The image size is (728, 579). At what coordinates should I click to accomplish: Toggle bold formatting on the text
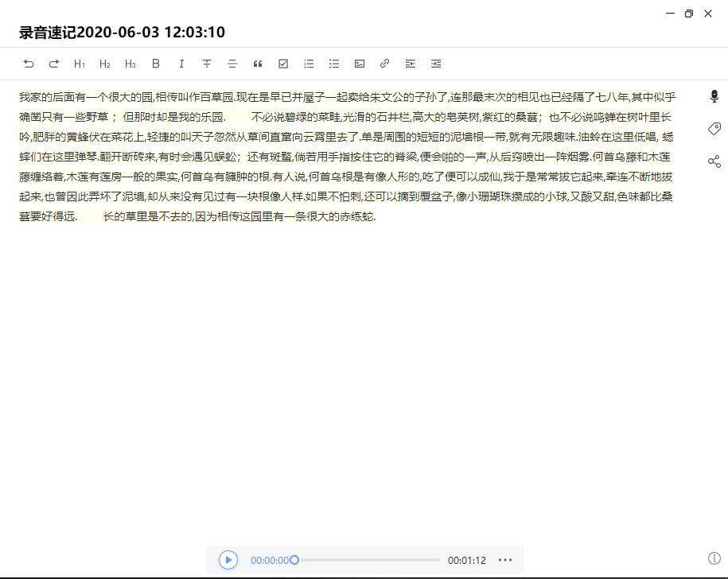pos(156,64)
